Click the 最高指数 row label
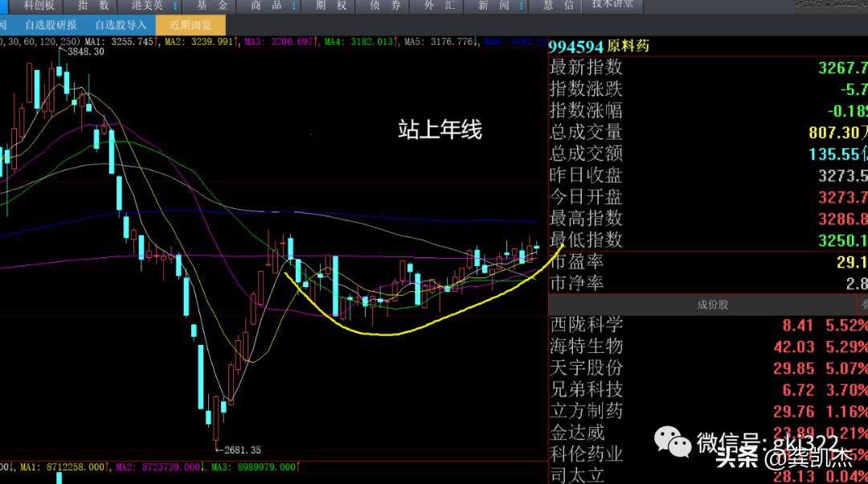This screenshot has height=484, width=868. [586, 219]
